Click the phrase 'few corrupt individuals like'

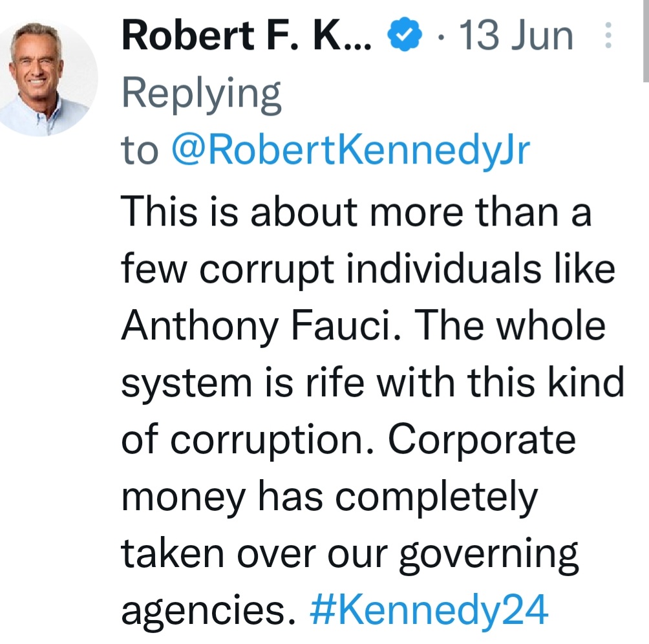[x=368, y=269]
